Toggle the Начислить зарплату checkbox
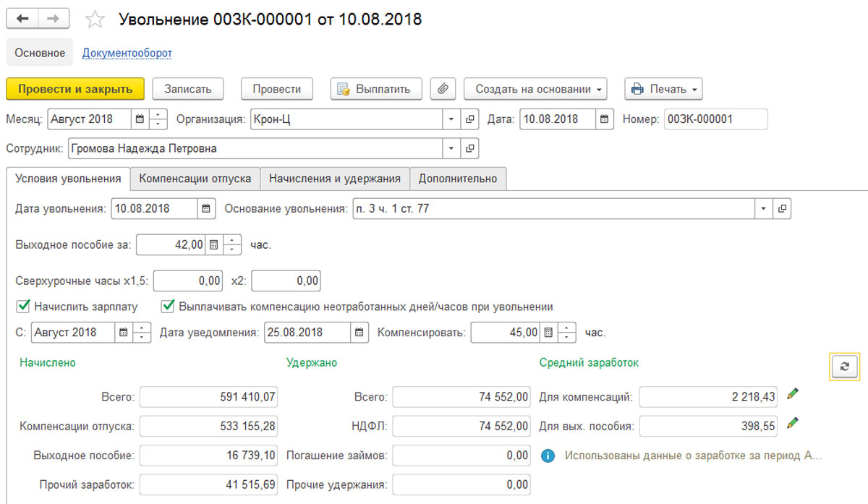868x504 pixels. [x=22, y=307]
